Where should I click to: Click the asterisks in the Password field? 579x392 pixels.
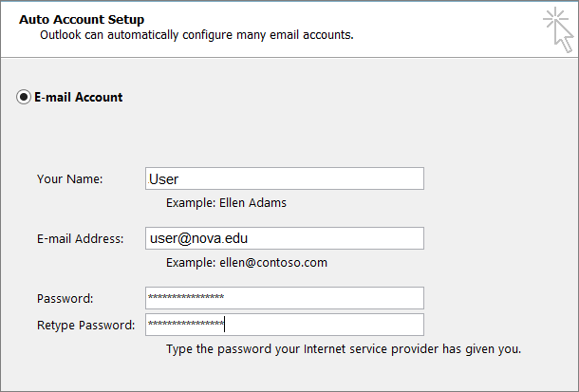pyautogui.click(x=186, y=299)
